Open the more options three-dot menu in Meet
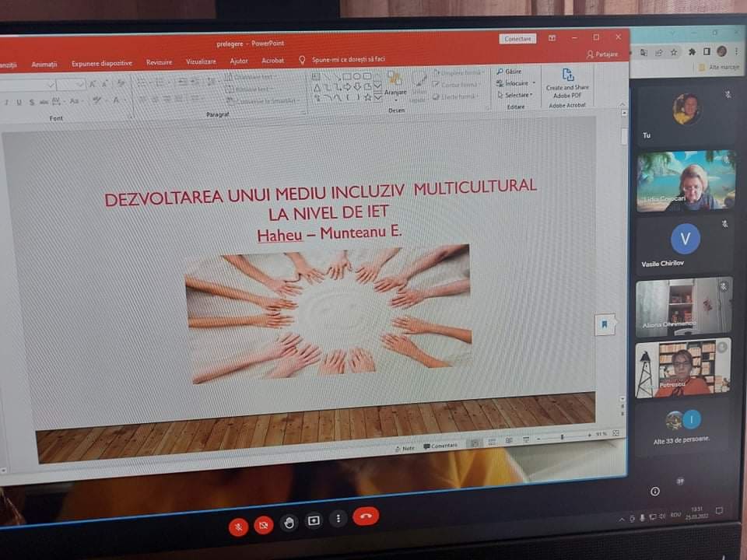Screen dimensions: 747x560 [x=338, y=518]
